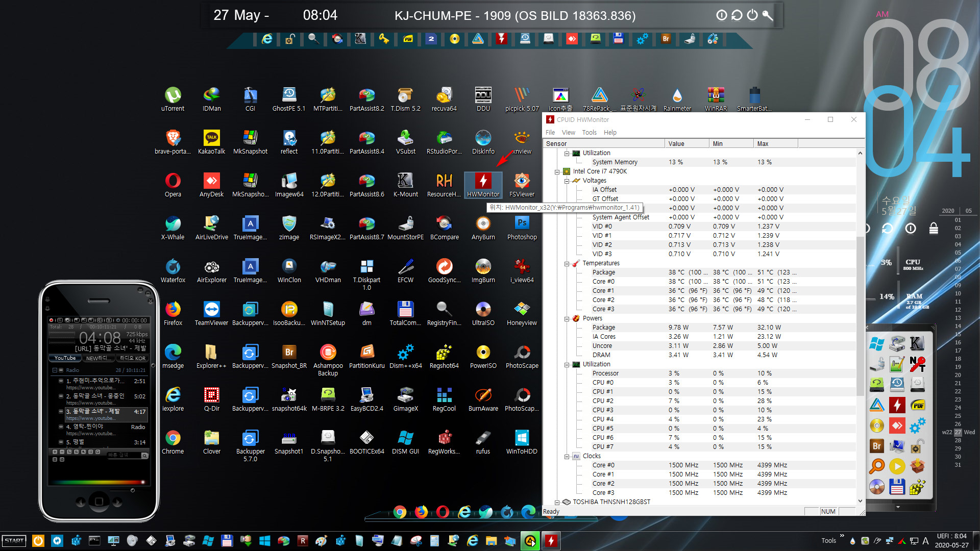Click the rufus desktop icon
980x551 pixels.
coord(483,442)
